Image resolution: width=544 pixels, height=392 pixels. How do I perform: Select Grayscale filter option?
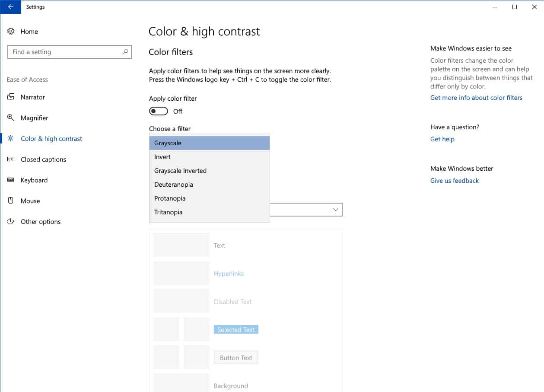point(210,143)
